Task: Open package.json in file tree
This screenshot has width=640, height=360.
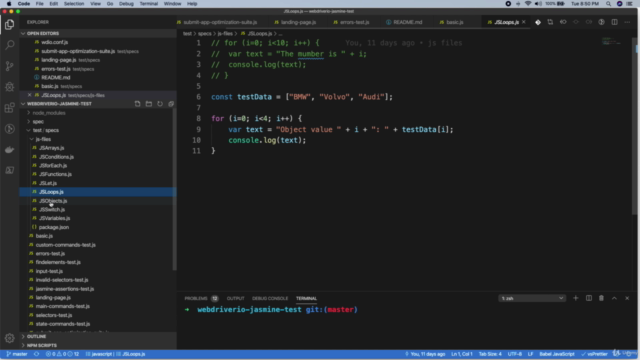Action: coord(53,227)
